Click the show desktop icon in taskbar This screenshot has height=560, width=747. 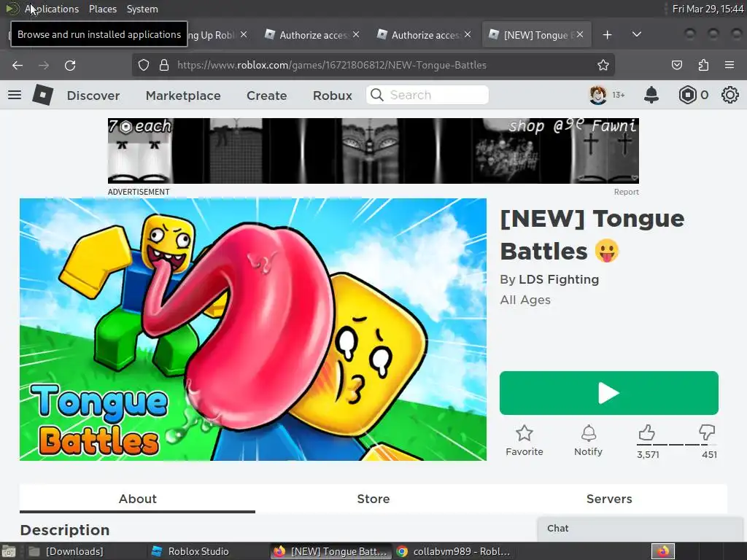click(x=9, y=551)
